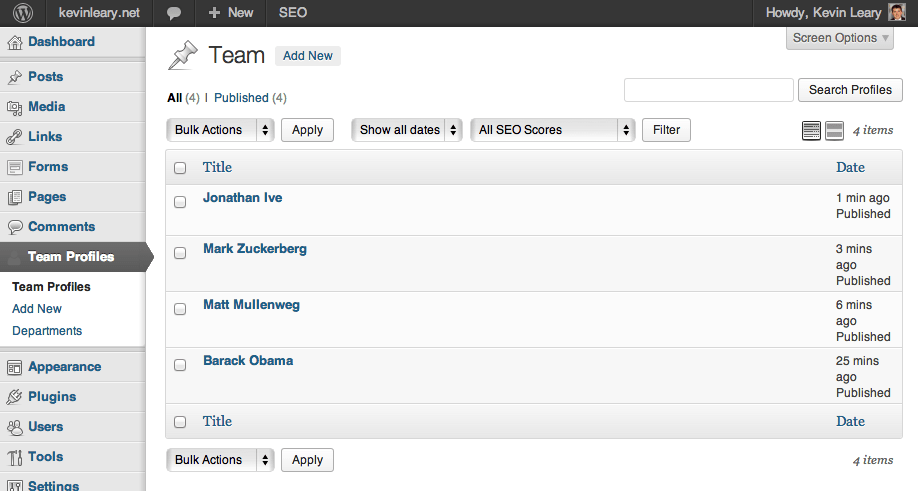Check the select-all box in the table header
The height and width of the screenshot is (491, 918).
(x=180, y=168)
